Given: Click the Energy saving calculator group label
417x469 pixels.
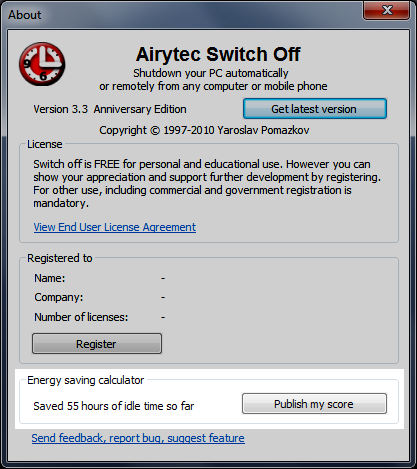Looking at the screenshot, I should tap(86, 380).
